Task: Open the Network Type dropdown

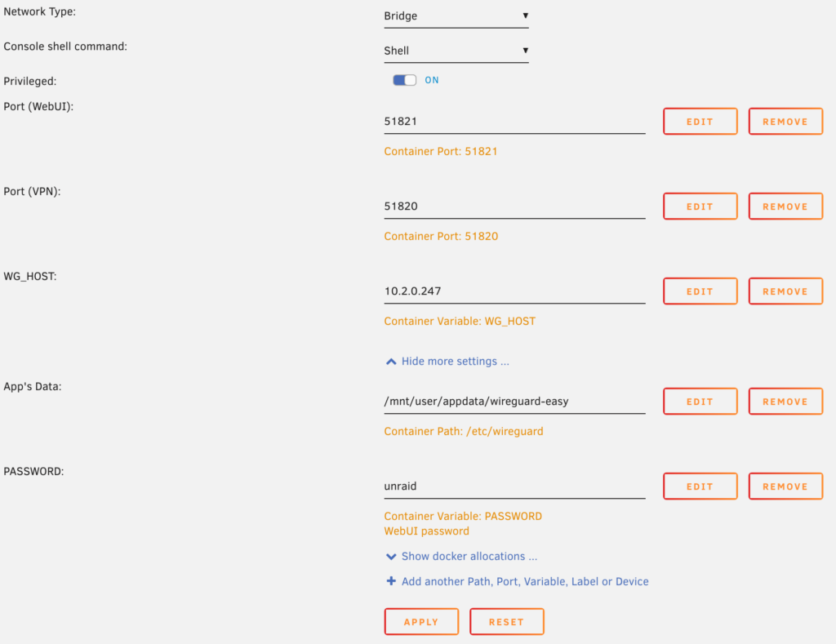Action: pyautogui.click(x=456, y=16)
